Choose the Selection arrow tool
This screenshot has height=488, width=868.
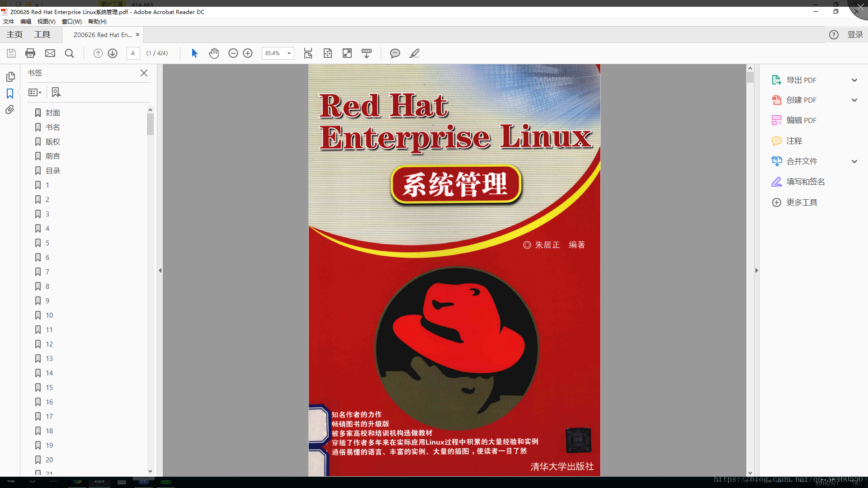tap(194, 53)
